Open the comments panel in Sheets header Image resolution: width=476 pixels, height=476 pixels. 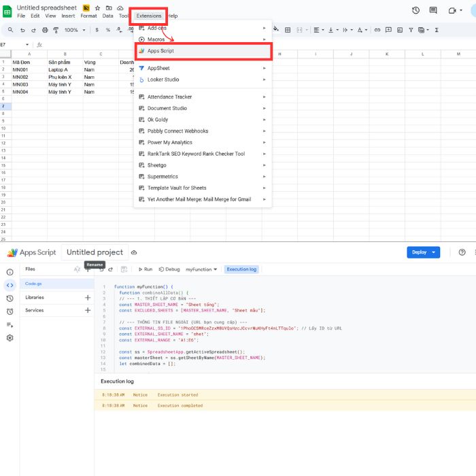click(x=433, y=10)
